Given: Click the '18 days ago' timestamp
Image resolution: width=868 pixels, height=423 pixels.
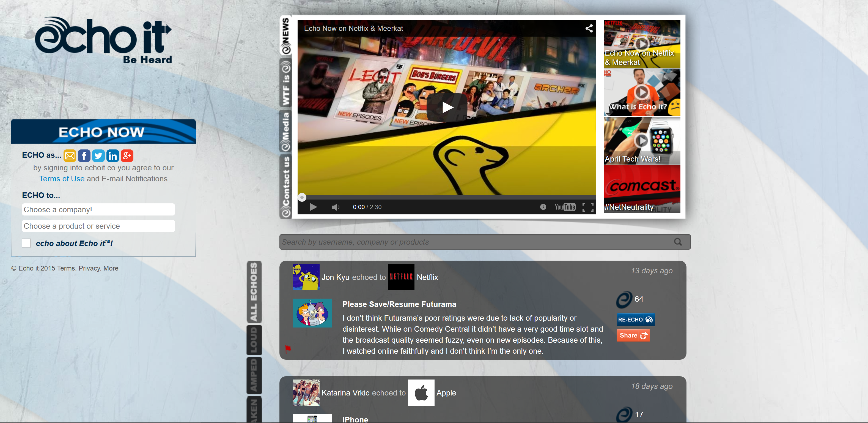Looking at the screenshot, I should point(651,386).
